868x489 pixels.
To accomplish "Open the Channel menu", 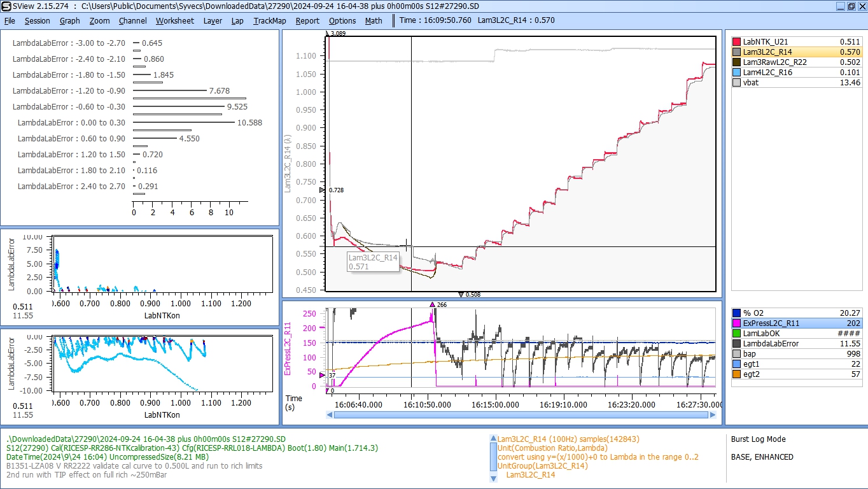I will pos(132,20).
